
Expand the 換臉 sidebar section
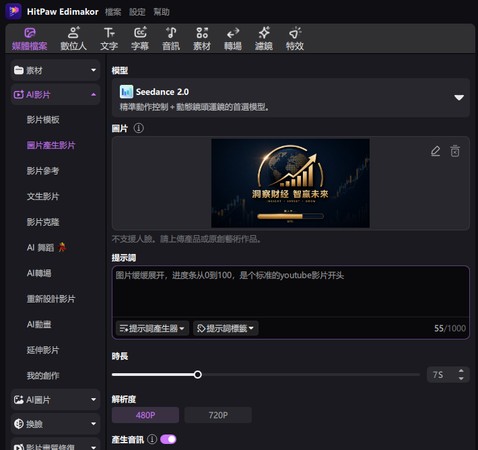[x=94, y=424]
